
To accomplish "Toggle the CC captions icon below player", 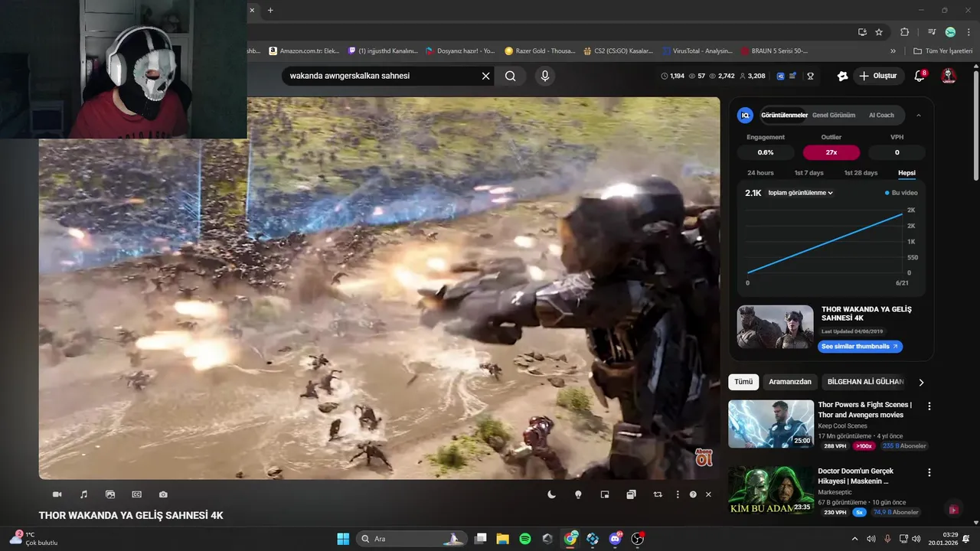I will 137,494.
